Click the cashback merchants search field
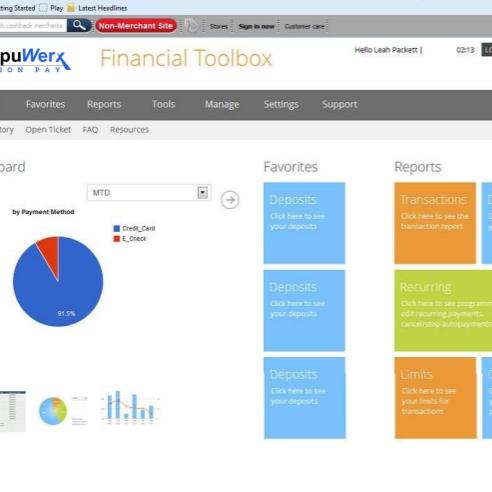This screenshot has width=492, height=492. 33,26
